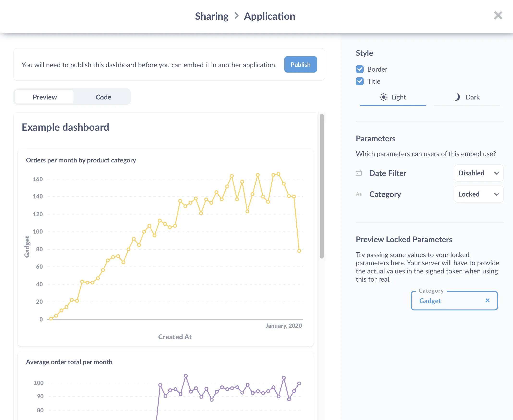Click the 'Created At' axis label
This screenshot has height=420, width=513.
[175, 337]
